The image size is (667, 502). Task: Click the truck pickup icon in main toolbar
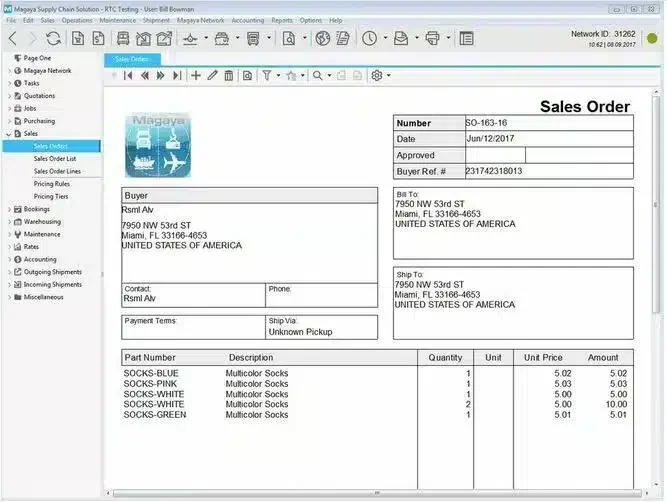click(123, 39)
